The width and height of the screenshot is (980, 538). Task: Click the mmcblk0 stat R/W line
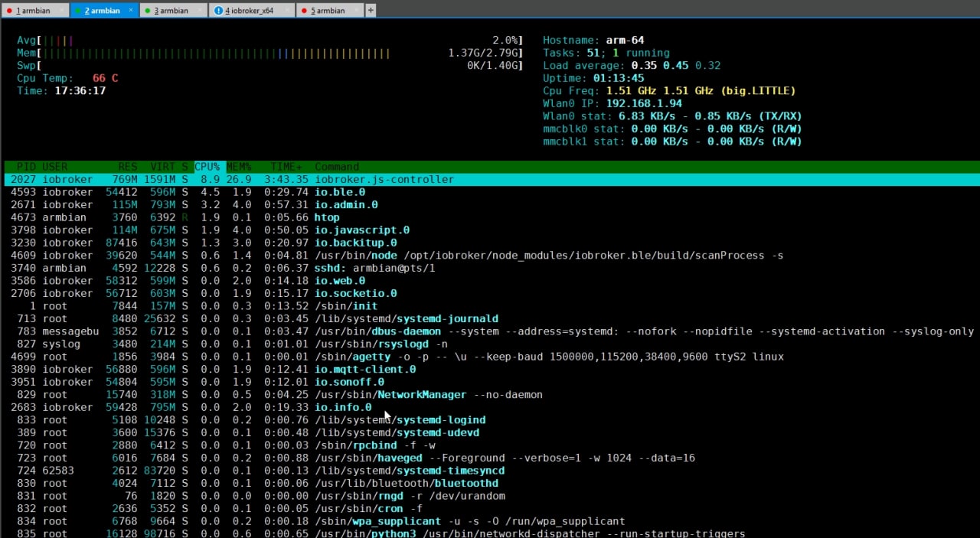pyautogui.click(x=672, y=129)
